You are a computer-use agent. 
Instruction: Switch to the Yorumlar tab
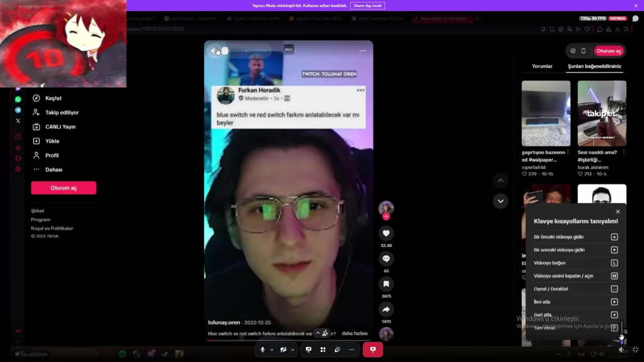pyautogui.click(x=542, y=66)
